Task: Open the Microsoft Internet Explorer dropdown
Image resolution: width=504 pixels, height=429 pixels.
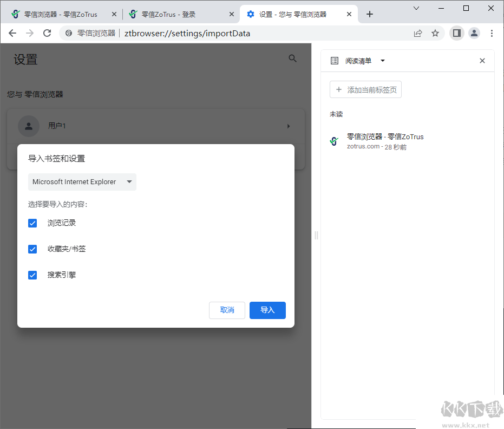Action: click(x=82, y=182)
